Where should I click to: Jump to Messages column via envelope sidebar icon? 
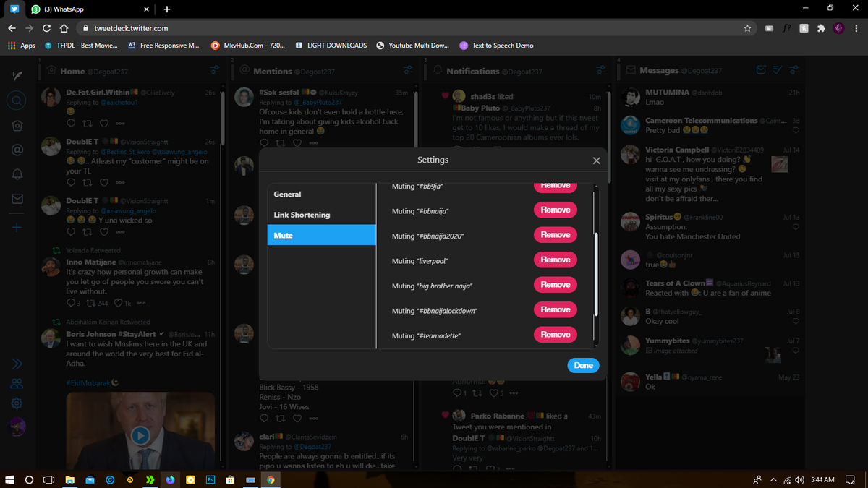[x=17, y=199]
